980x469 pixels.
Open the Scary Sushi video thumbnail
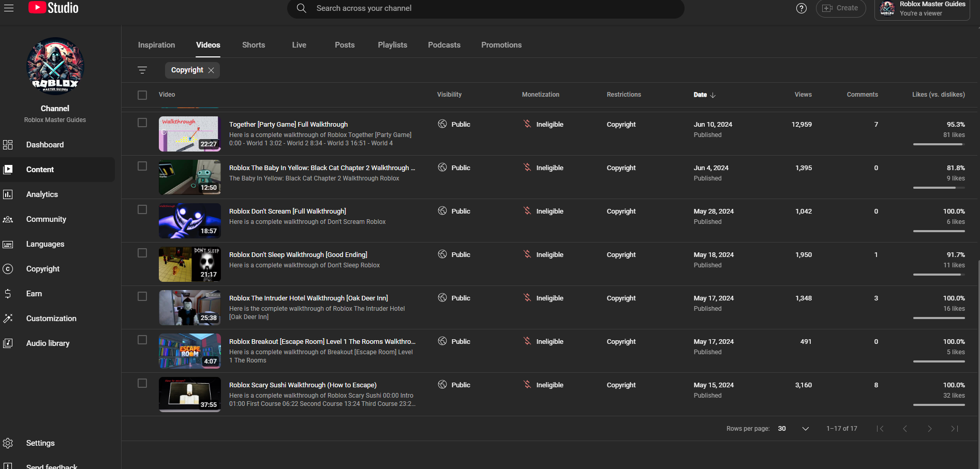190,395
